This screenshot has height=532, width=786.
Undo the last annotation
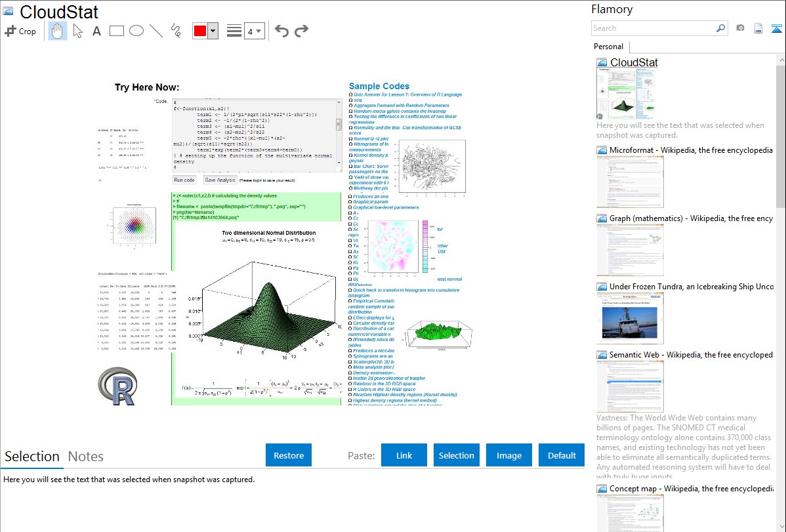click(x=281, y=31)
